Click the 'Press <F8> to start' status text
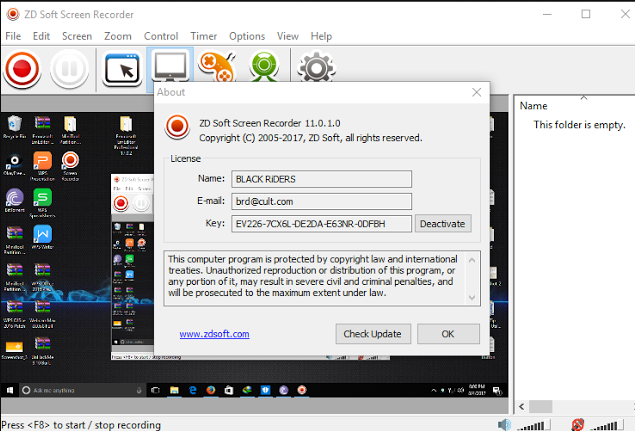635x431 pixels. pos(81,425)
